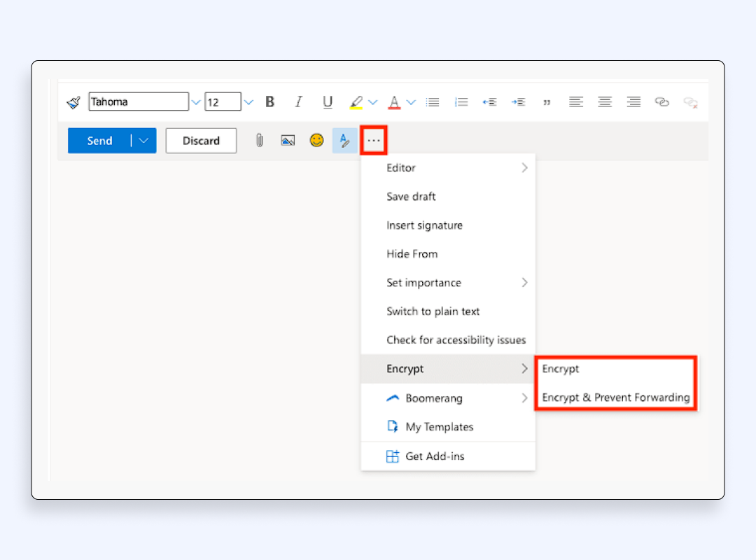756x560 pixels.
Task: Open the font size dropdown
Action: tap(248, 102)
